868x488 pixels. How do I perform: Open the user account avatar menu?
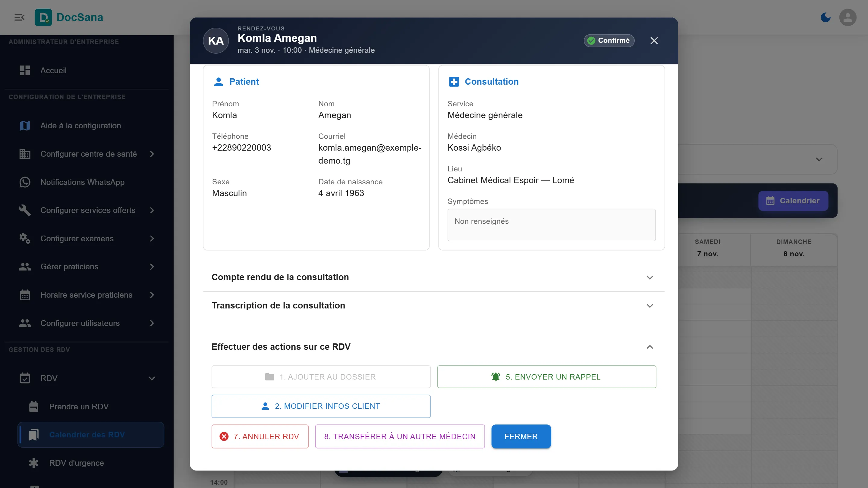[848, 17]
